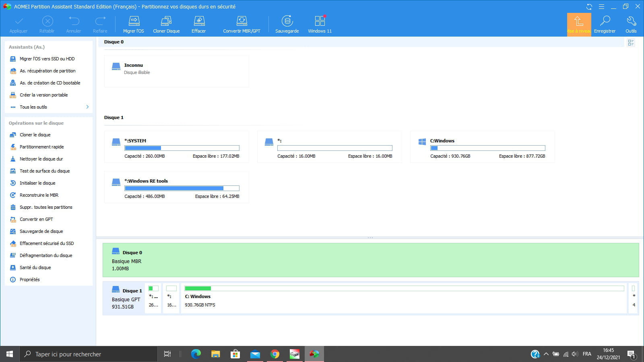The width and height of the screenshot is (644, 362).
Task: Click the refresh icon in title bar
Action: (x=589, y=6)
